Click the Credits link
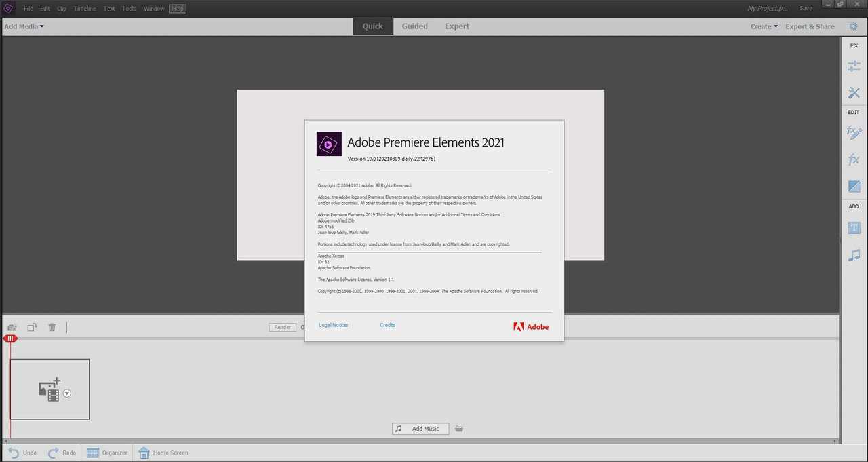Image resolution: width=868 pixels, height=462 pixels. coord(388,325)
